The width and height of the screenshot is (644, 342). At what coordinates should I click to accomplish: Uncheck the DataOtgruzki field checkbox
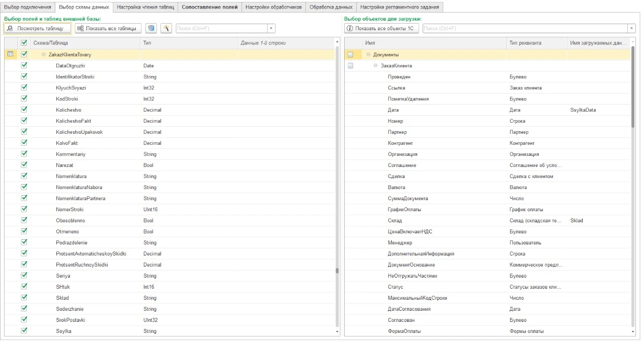[24, 65]
